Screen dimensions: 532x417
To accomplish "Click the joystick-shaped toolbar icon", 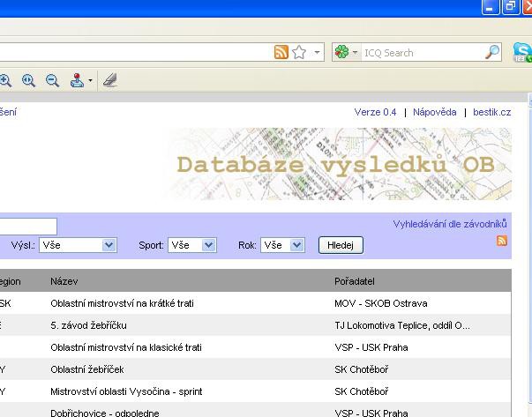I will tap(78, 80).
